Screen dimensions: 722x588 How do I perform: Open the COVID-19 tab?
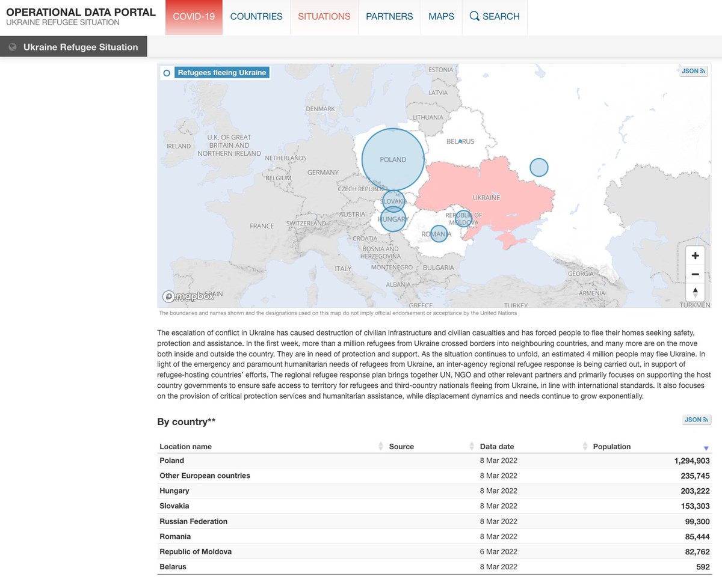click(x=194, y=17)
